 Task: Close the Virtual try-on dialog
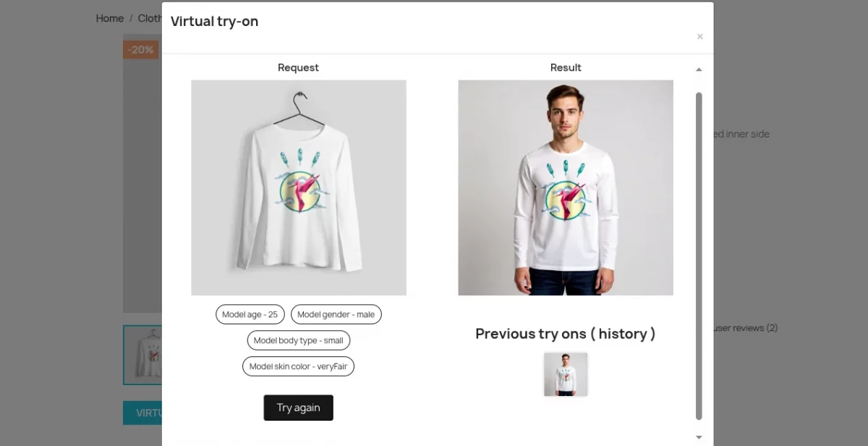[x=699, y=36]
